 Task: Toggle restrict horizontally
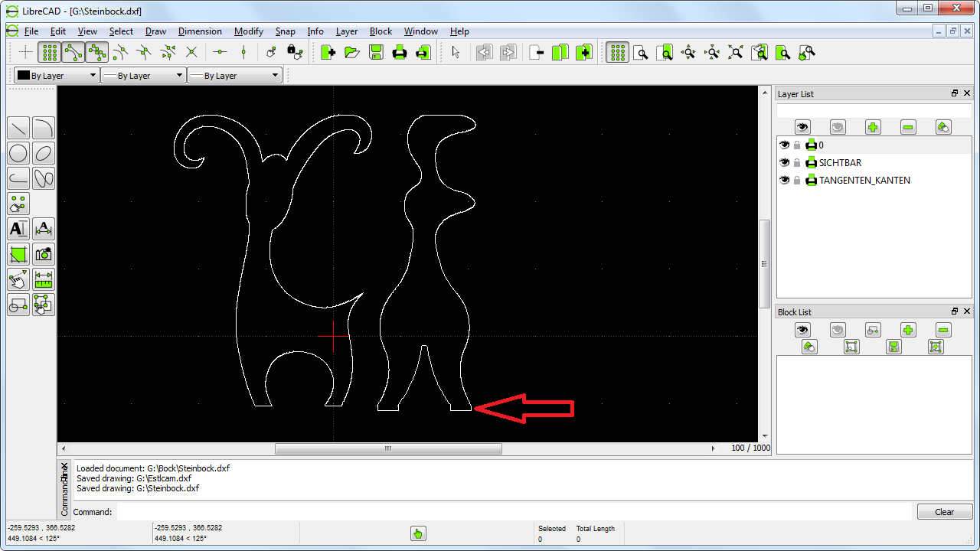[x=220, y=52]
